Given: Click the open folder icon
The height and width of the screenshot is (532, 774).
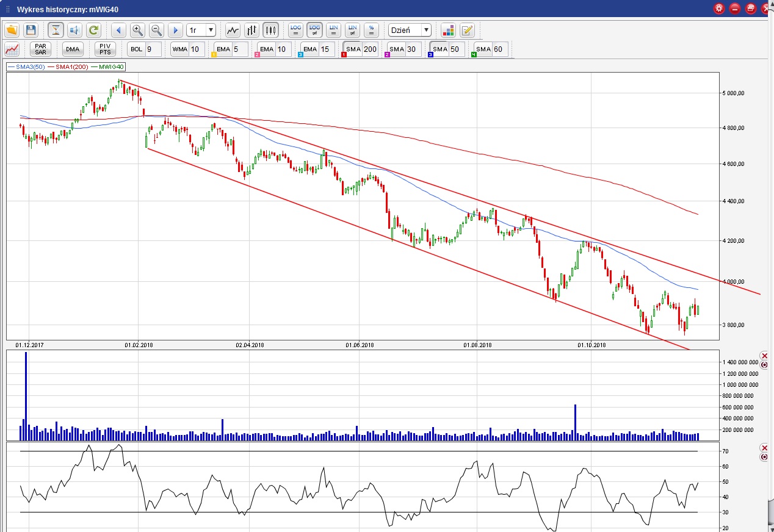Looking at the screenshot, I should 12,30.
